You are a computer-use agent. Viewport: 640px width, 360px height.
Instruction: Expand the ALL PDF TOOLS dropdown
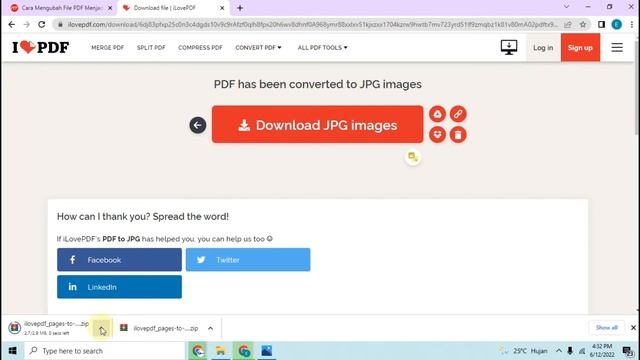click(322, 47)
